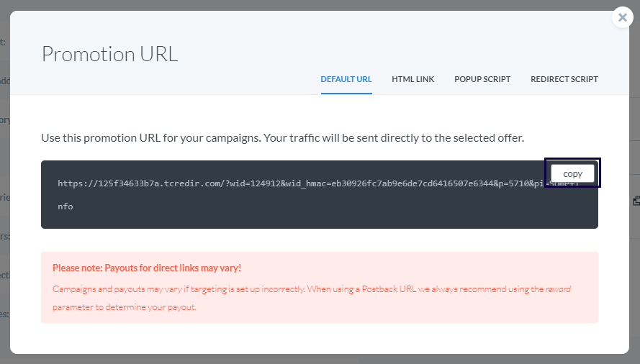The height and width of the screenshot is (364, 640).
Task: Click the 'nfo' second URL line
Action: coord(66,206)
